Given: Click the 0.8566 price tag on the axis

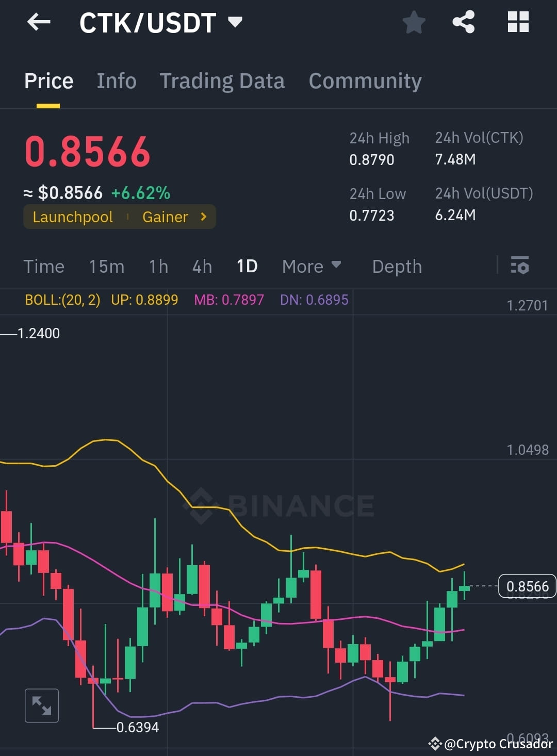Looking at the screenshot, I should [x=527, y=586].
